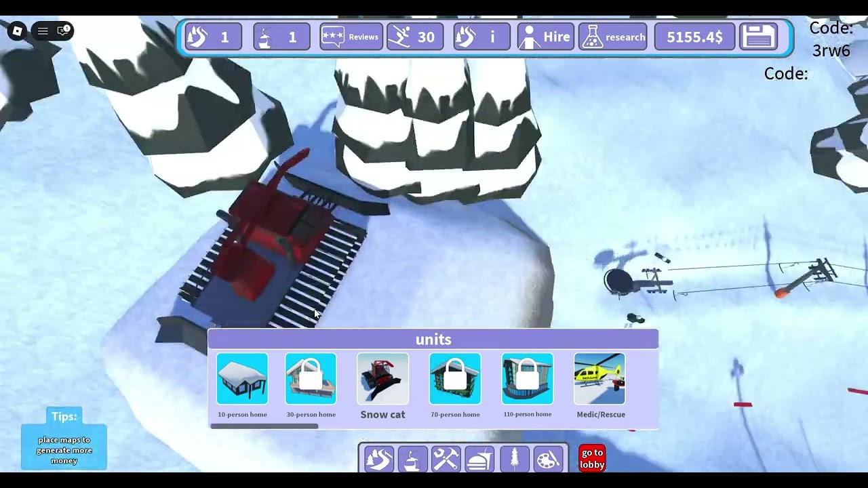Click the units panel title

click(433, 340)
